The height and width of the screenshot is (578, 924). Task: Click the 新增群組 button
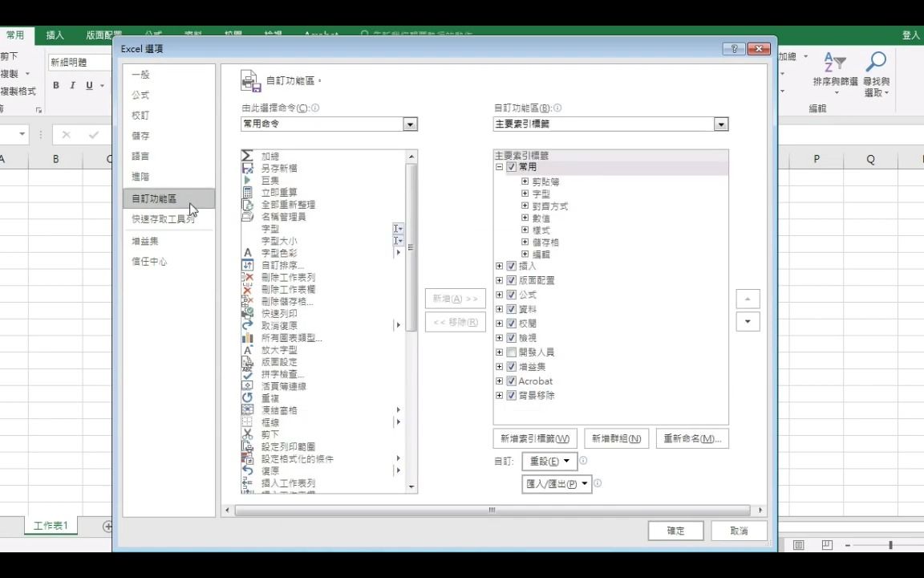615,438
